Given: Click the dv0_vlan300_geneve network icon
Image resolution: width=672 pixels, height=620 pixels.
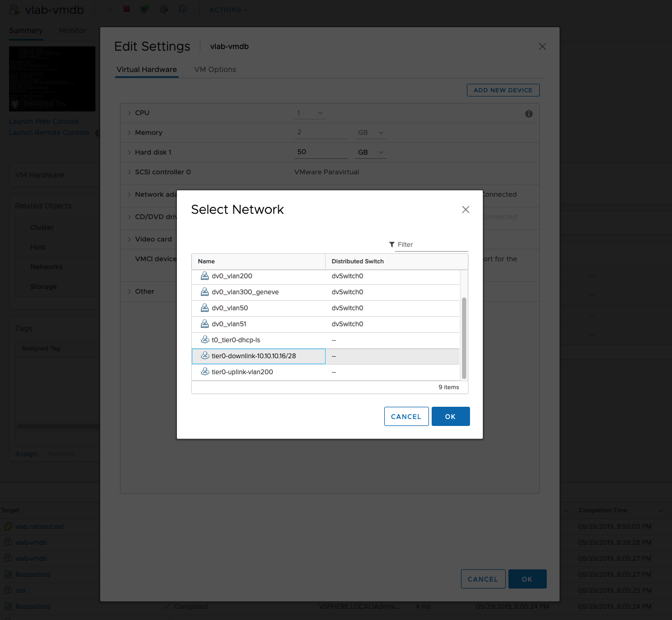Looking at the screenshot, I should click(x=205, y=292).
